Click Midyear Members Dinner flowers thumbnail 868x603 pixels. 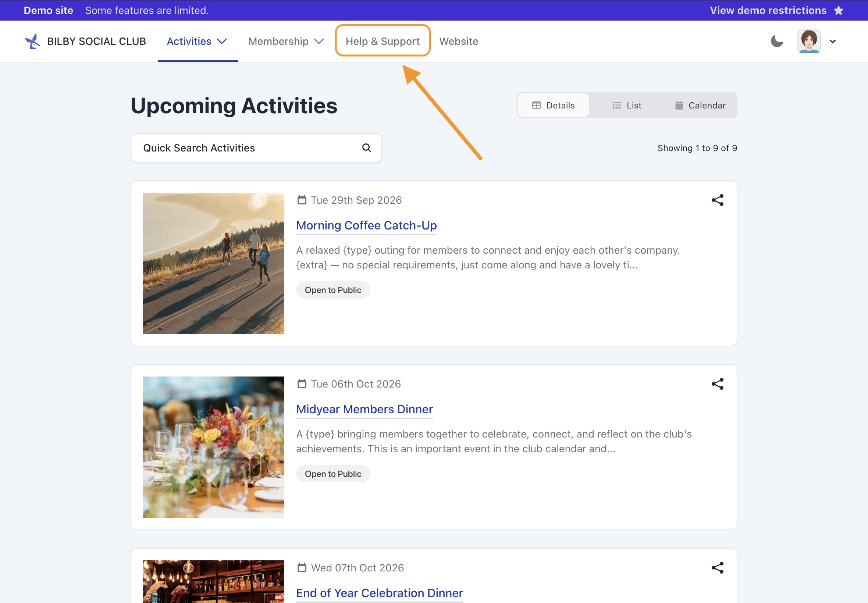(x=213, y=447)
